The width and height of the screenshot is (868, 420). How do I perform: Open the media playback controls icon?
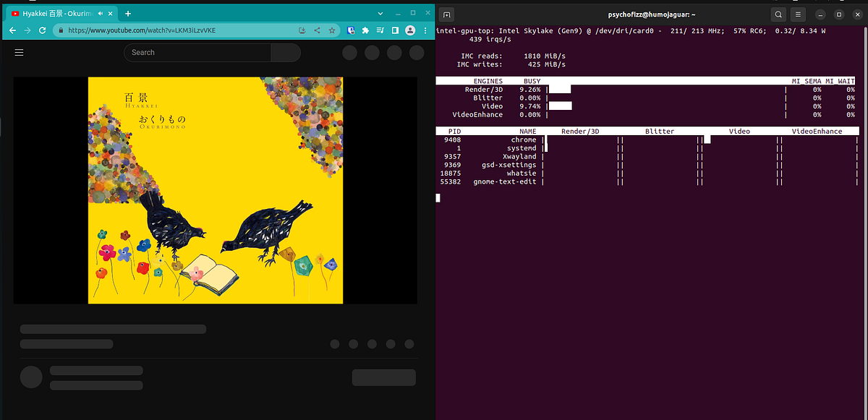[x=380, y=30]
